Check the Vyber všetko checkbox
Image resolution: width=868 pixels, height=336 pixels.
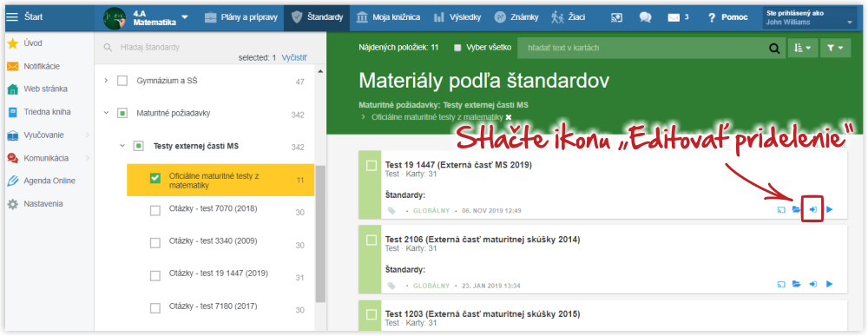(457, 48)
